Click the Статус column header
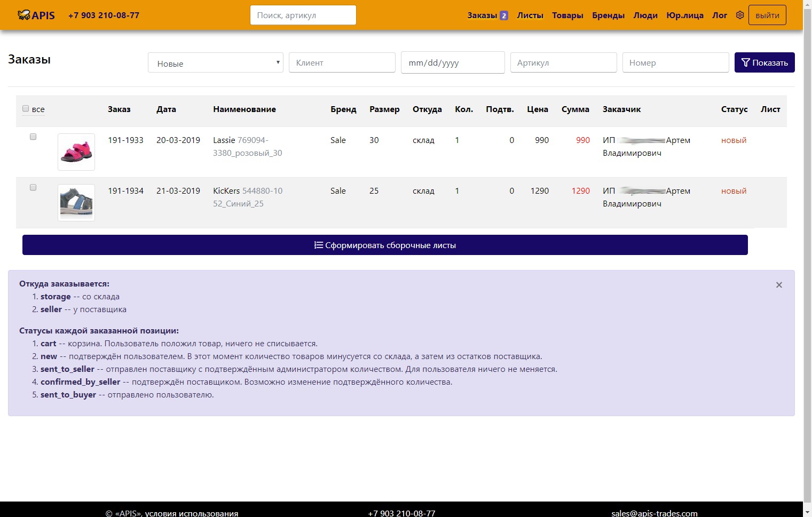The width and height of the screenshot is (812, 517). [x=735, y=109]
